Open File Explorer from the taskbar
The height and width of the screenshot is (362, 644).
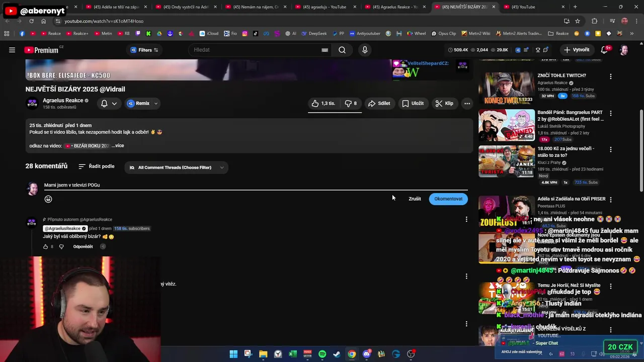(x=263, y=354)
